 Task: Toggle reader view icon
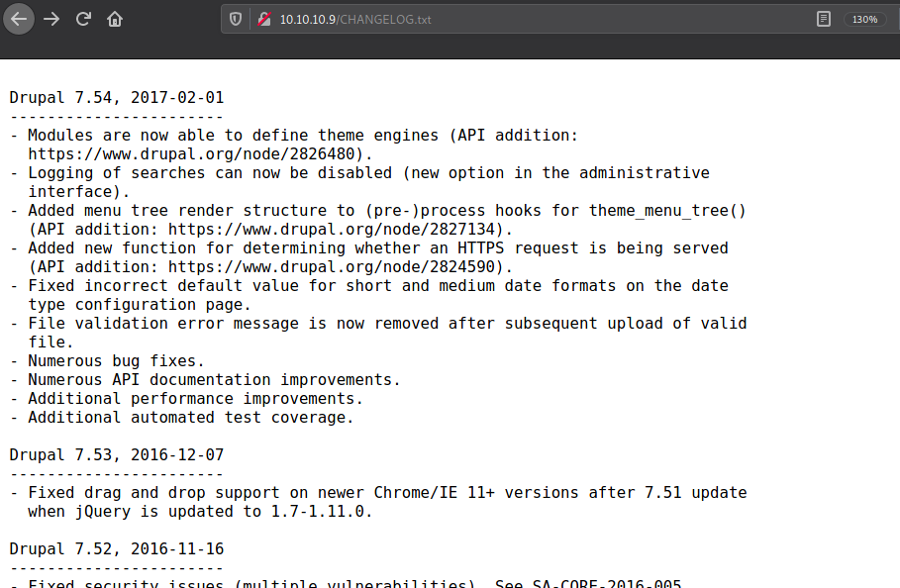[x=823, y=19]
